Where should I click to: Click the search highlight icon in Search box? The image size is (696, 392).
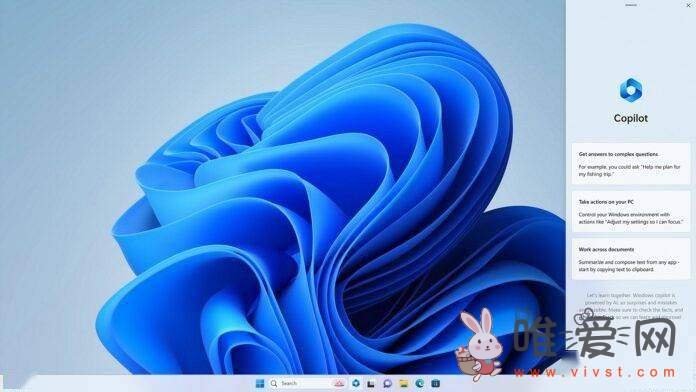pyautogui.click(x=339, y=383)
